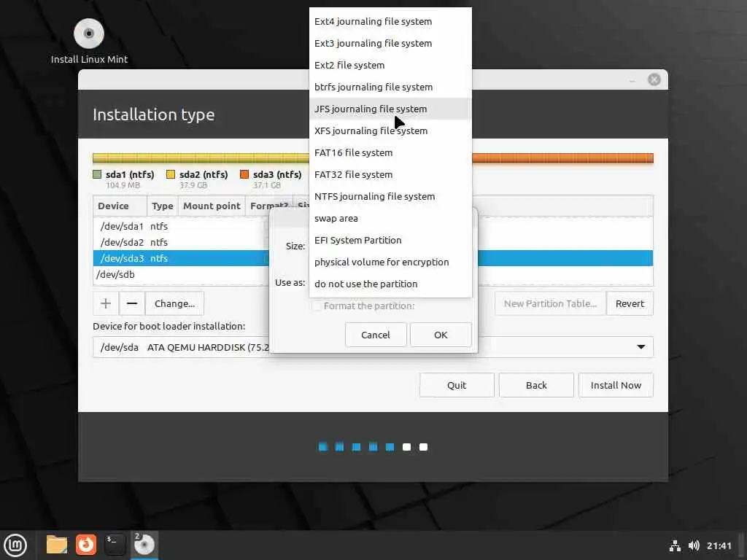Click the Install Now button

click(616, 385)
